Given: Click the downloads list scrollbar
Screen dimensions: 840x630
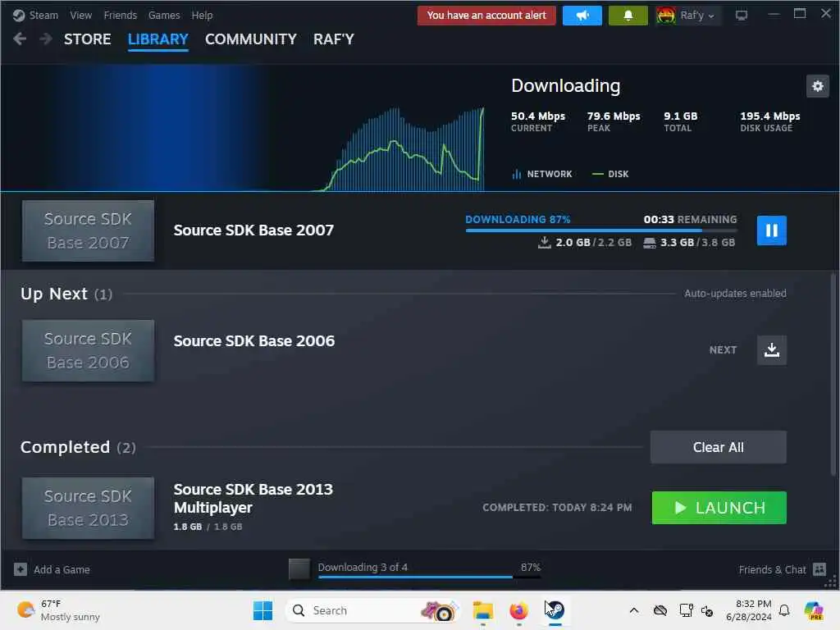Looking at the screenshot, I should pyautogui.click(x=833, y=374).
